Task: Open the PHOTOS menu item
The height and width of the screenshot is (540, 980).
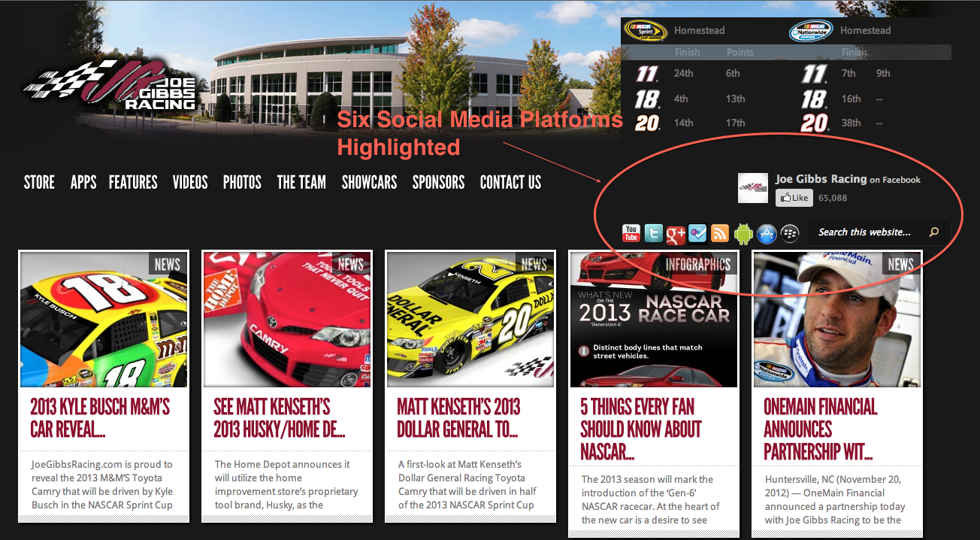Action: [x=242, y=182]
